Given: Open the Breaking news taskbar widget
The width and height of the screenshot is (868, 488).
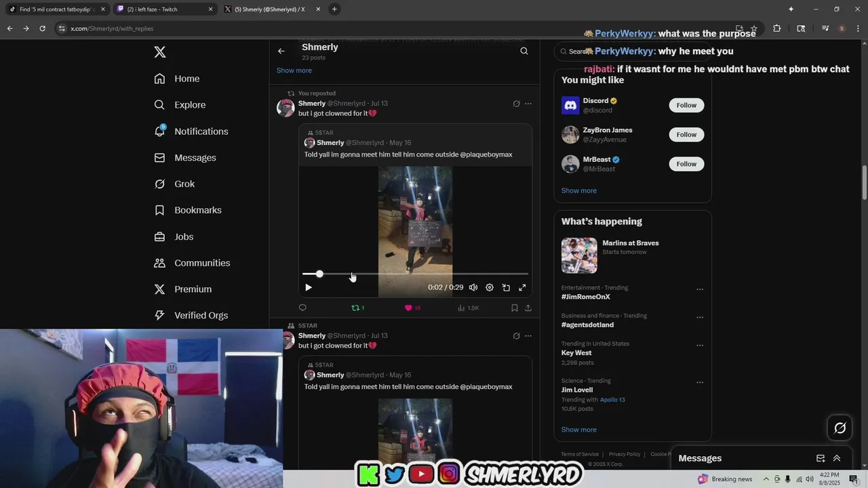Looking at the screenshot, I should point(724,479).
